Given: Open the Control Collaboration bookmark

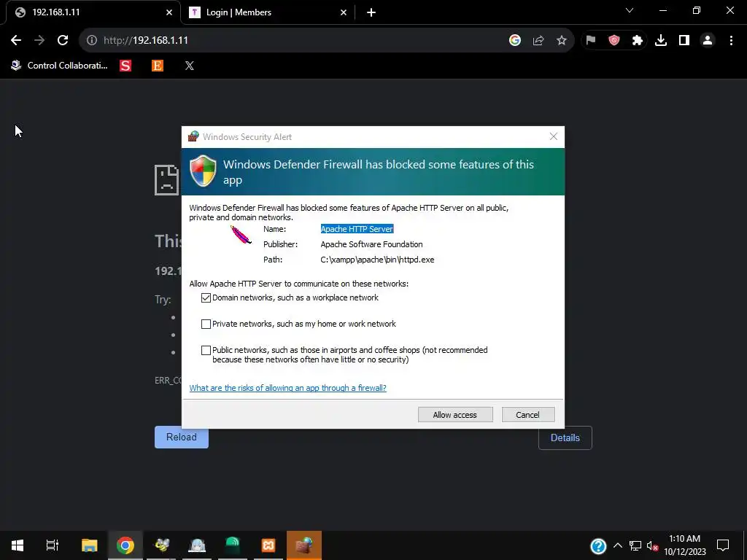Looking at the screenshot, I should click(60, 66).
